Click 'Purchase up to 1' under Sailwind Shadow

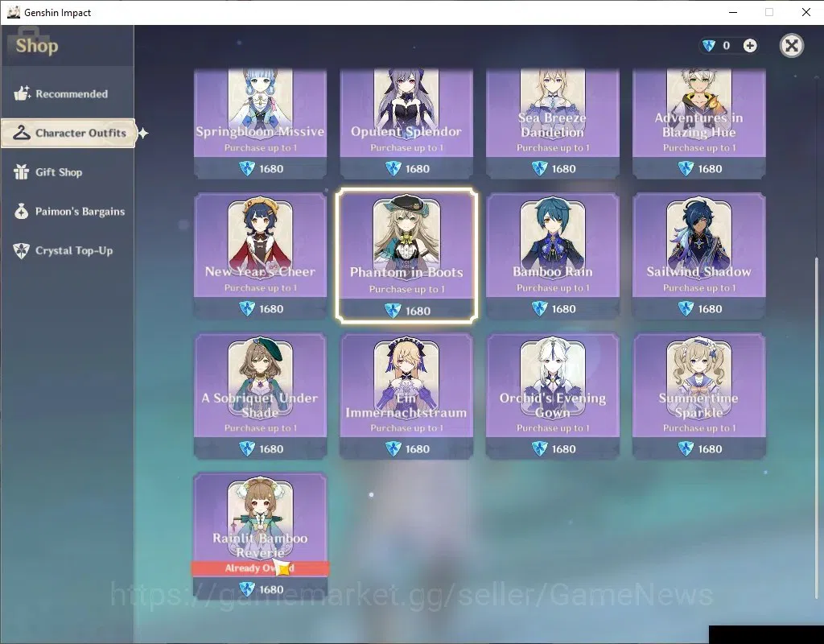[699, 288]
